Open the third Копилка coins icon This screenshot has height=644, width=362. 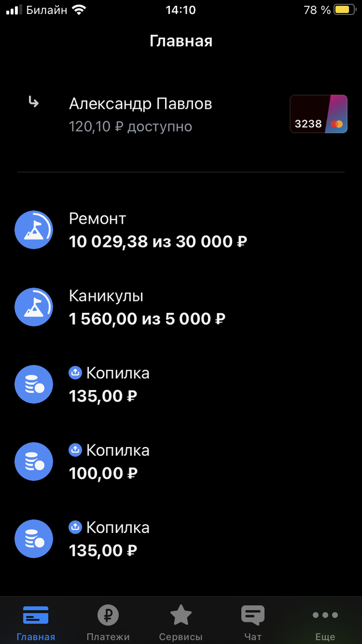click(34, 538)
